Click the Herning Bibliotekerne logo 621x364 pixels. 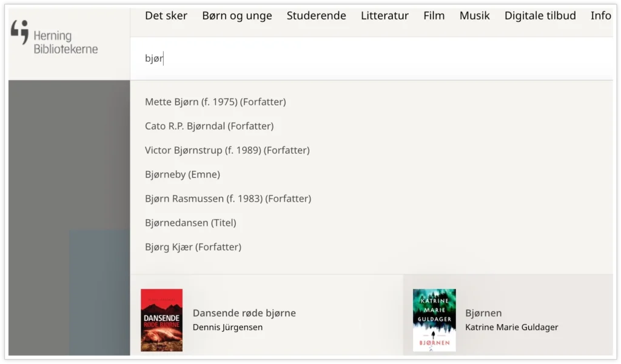pyautogui.click(x=55, y=38)
